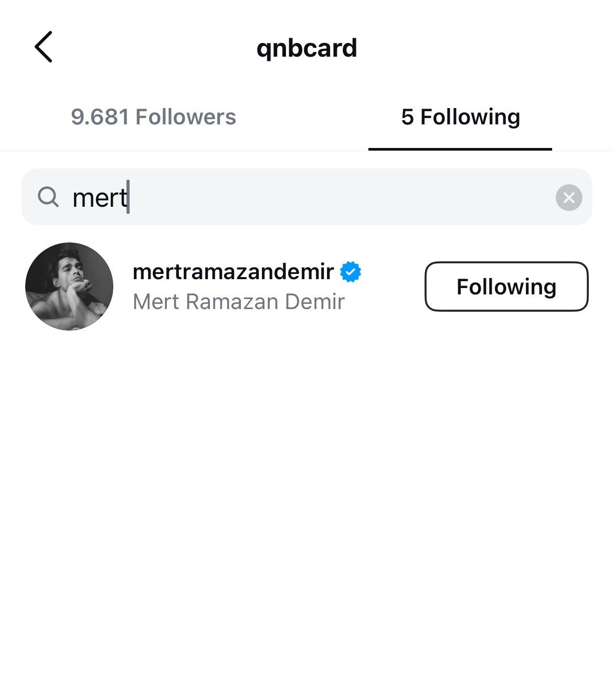The width and height of the screenshot is (614, 700).
Task: Click the "9.681" follower count number
Action: pyautogui.click(x=100, y=117)
